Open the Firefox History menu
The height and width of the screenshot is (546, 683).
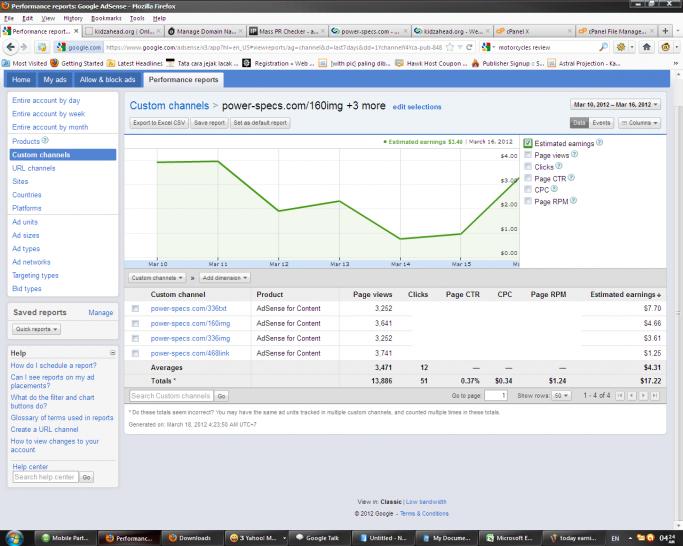click(73, 18)
